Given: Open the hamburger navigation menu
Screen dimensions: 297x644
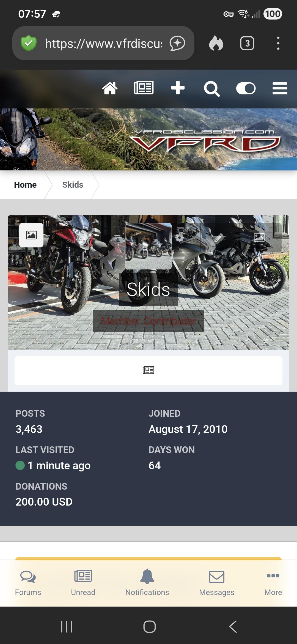Looking at the screenshot, I should coord(280,88).
